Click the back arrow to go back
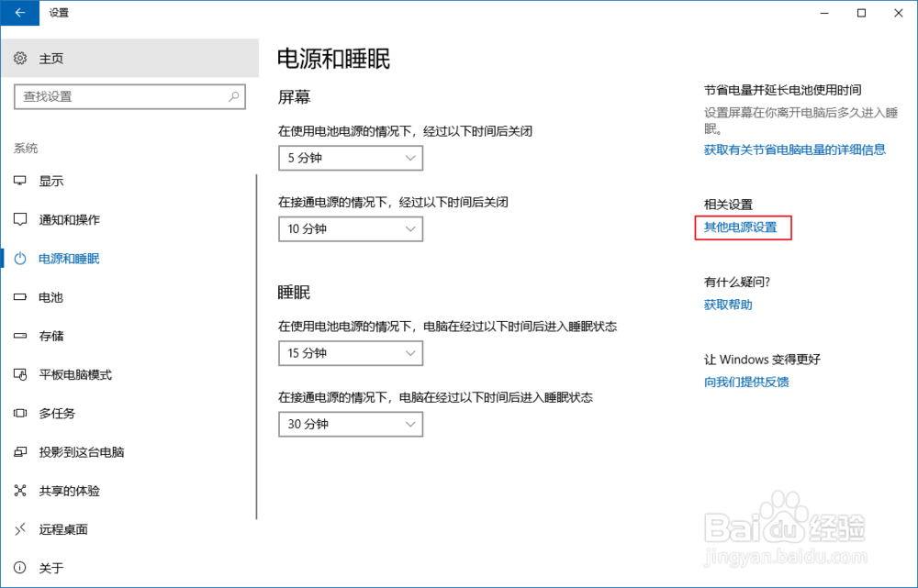The height and width of the screenshot is (588, 918). tap(18, 13)
